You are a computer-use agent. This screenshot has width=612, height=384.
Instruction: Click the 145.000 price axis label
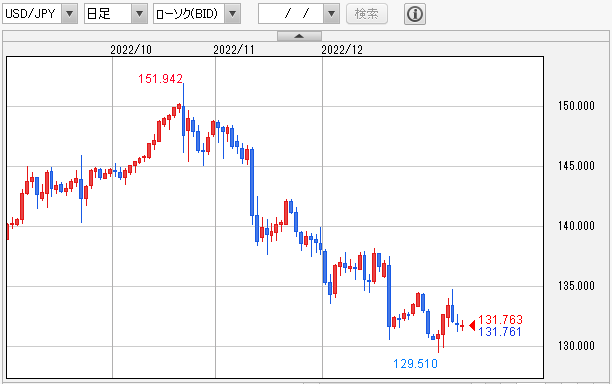(576, 166)
